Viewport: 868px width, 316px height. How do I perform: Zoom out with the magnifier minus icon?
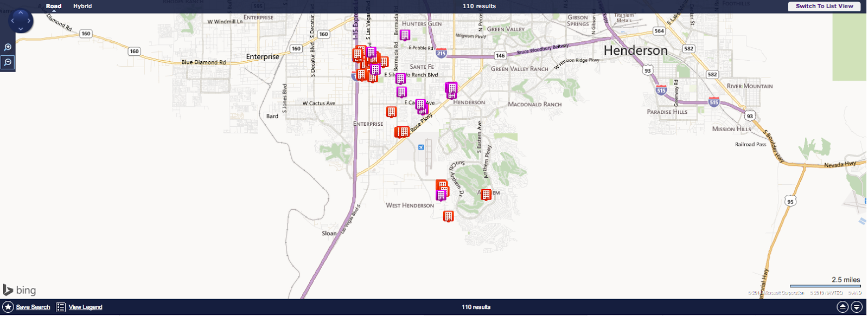click(x=8, y=62)
